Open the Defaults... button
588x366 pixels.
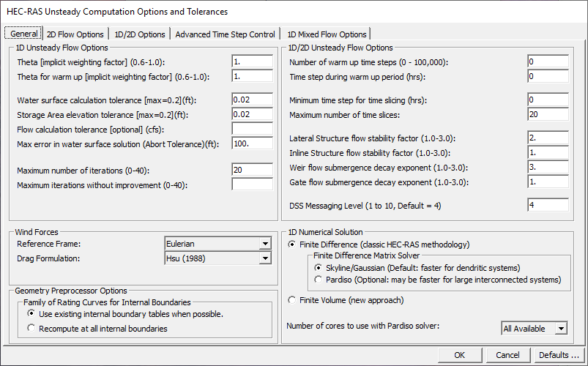coord(559,355)
